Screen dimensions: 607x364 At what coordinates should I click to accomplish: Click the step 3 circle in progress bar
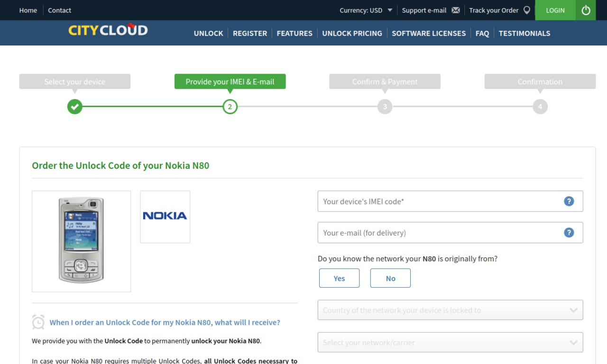tap(385, 107)
